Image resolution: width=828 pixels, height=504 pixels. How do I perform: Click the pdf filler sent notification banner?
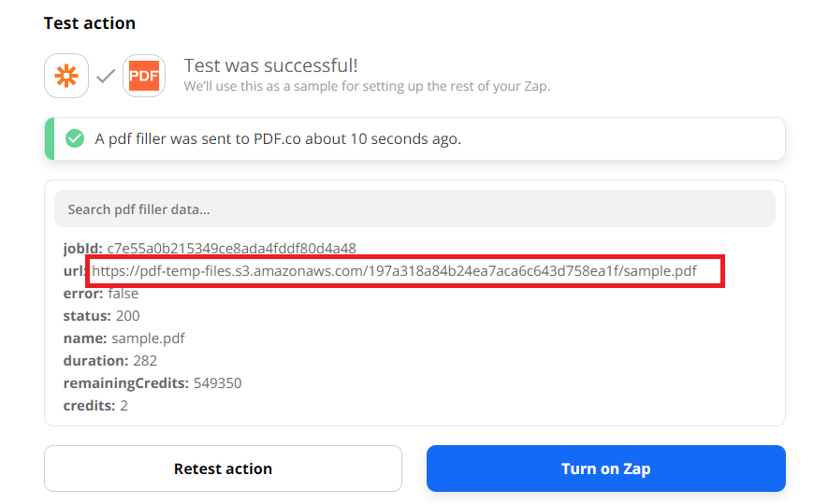pos(414,138)
